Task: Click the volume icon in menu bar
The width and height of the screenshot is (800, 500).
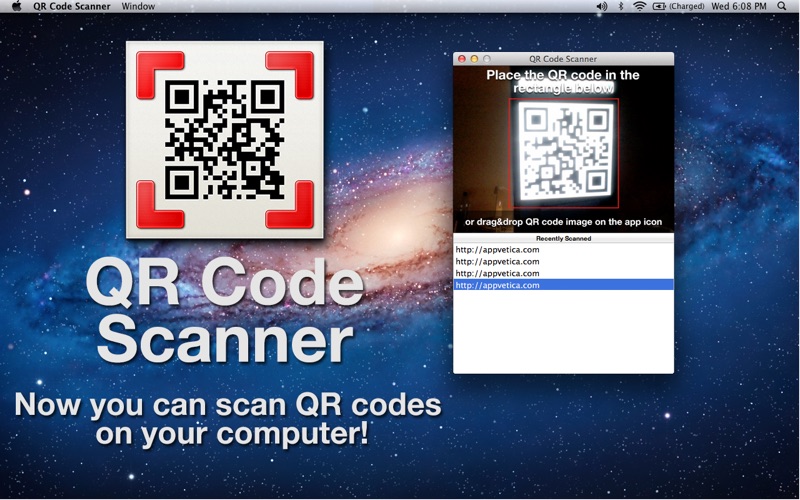Action: tap(602, 6)
